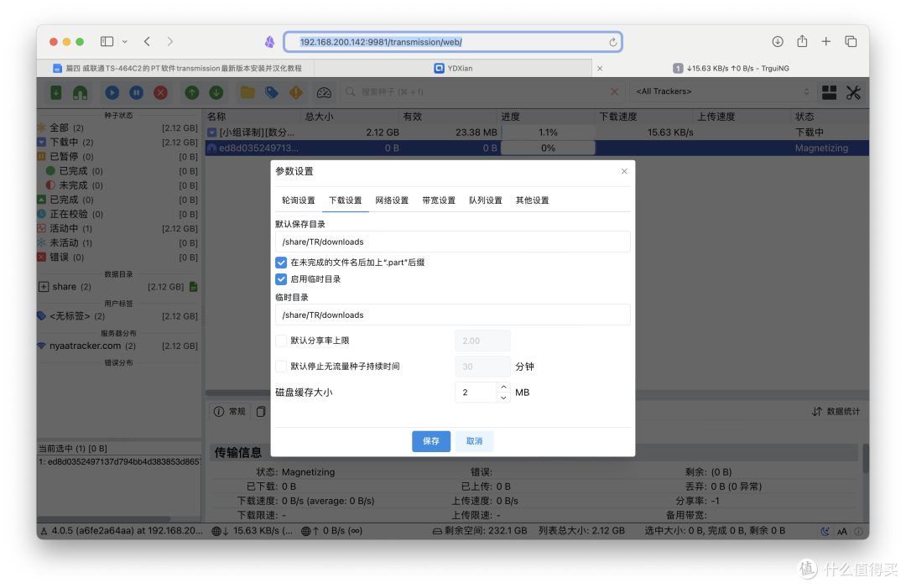Open Safari sidebar menu chevron
Screen dimensions: 906x588
tap(125, 42)
